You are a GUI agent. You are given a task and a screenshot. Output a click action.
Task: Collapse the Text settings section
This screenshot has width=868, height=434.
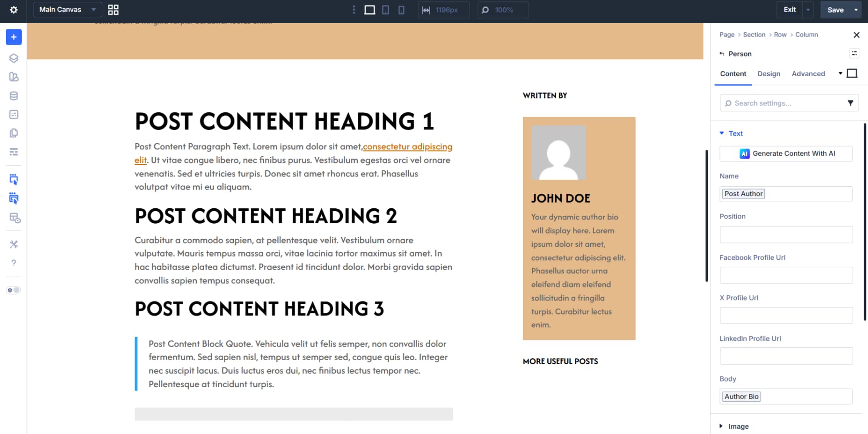(x=721, y=133)
